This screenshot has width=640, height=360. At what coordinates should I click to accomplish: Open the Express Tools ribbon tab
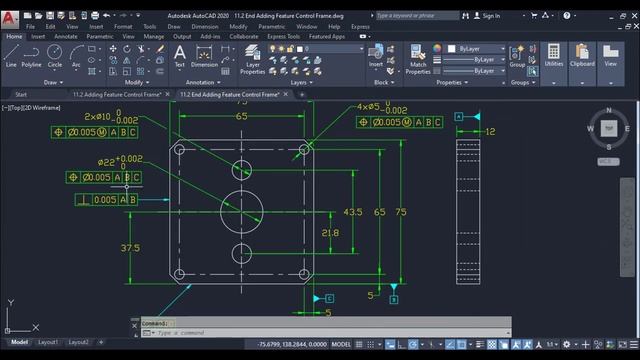[283, 36]
